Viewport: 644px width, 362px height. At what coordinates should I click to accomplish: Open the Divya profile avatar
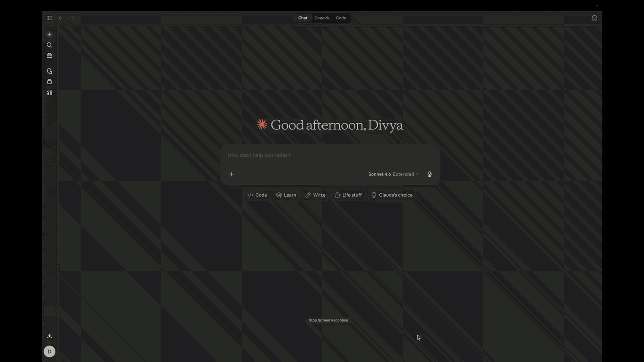[49, 352]
